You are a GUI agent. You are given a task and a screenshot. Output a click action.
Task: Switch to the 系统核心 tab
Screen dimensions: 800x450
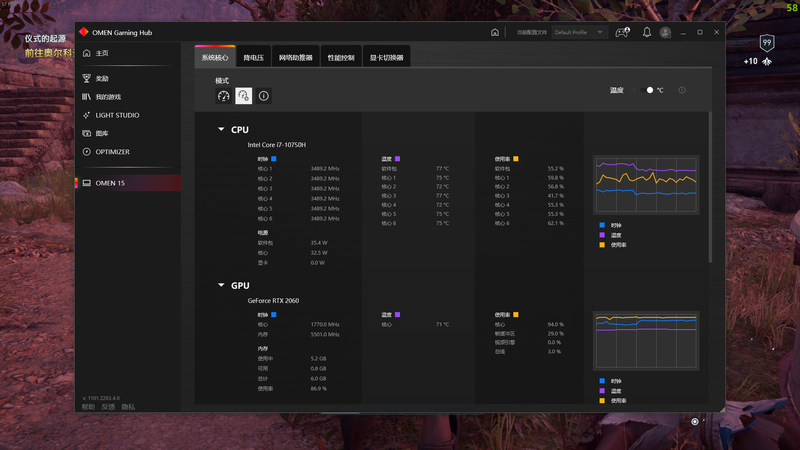click(x=215, y=57)
